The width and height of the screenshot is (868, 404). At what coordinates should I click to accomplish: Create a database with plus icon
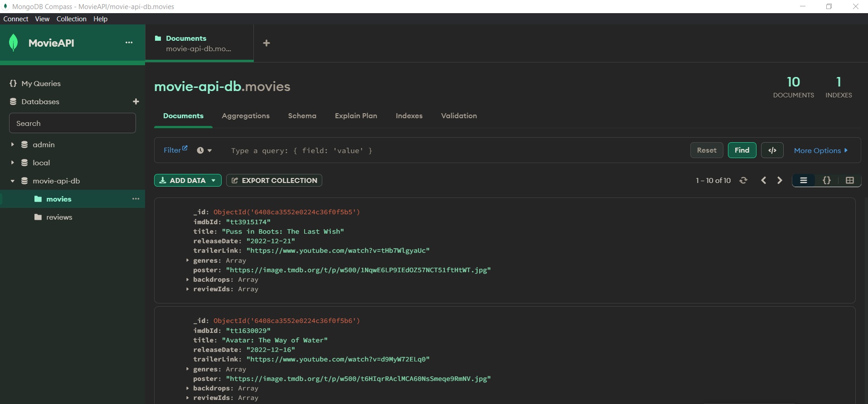click(136, 101)
